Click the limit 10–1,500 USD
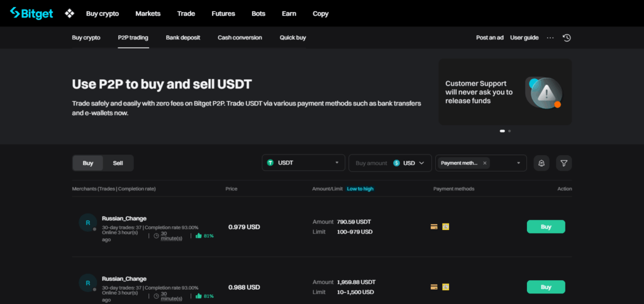644x304 pixels. coord(355,292)
